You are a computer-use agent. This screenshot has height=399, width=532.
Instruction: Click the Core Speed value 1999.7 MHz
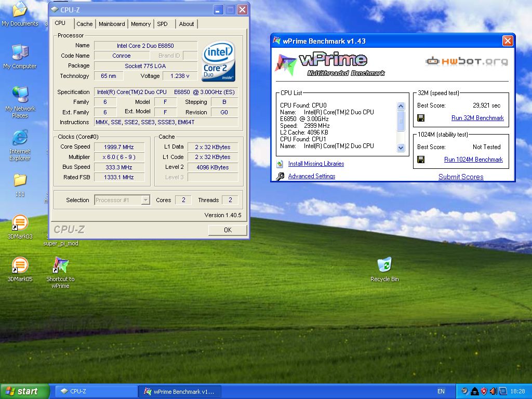point(119,147)
